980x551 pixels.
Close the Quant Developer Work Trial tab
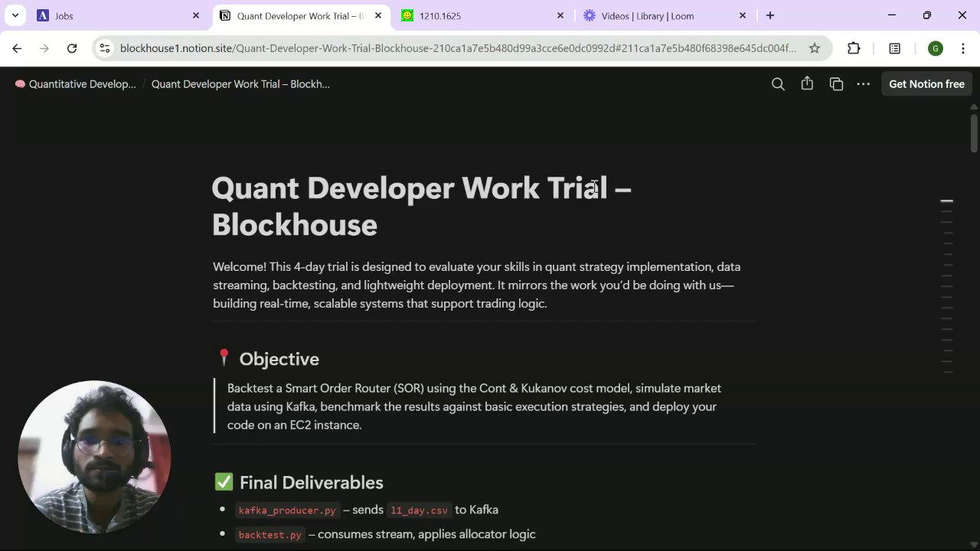pos(378,15)
